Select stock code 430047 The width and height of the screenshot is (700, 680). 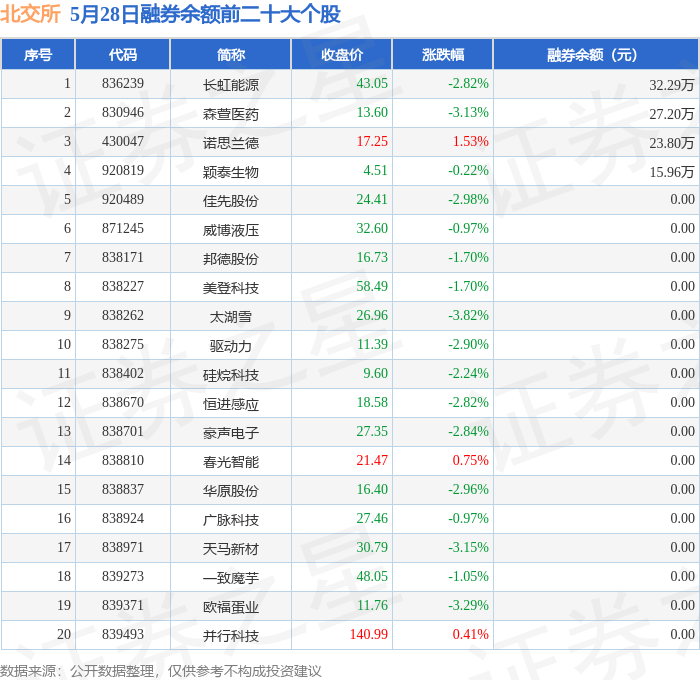coord(123,141)
